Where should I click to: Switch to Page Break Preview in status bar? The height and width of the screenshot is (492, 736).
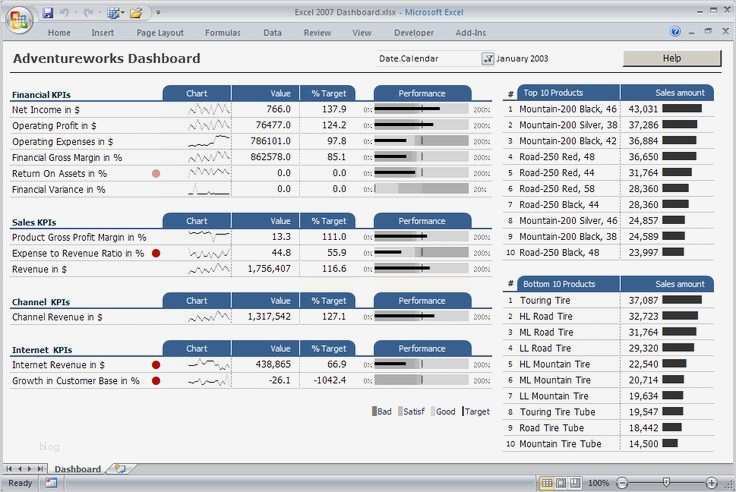click(x=575, y=483)
